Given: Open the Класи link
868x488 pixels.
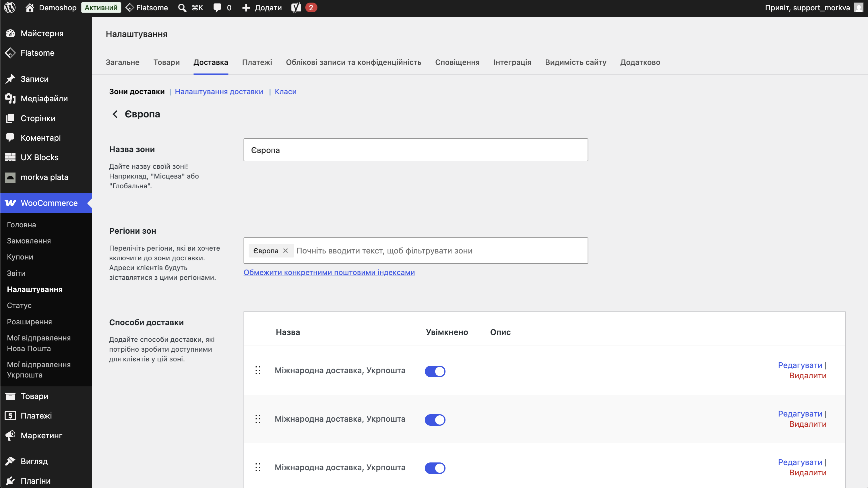Looking at the screenshot, I should 285,92.
